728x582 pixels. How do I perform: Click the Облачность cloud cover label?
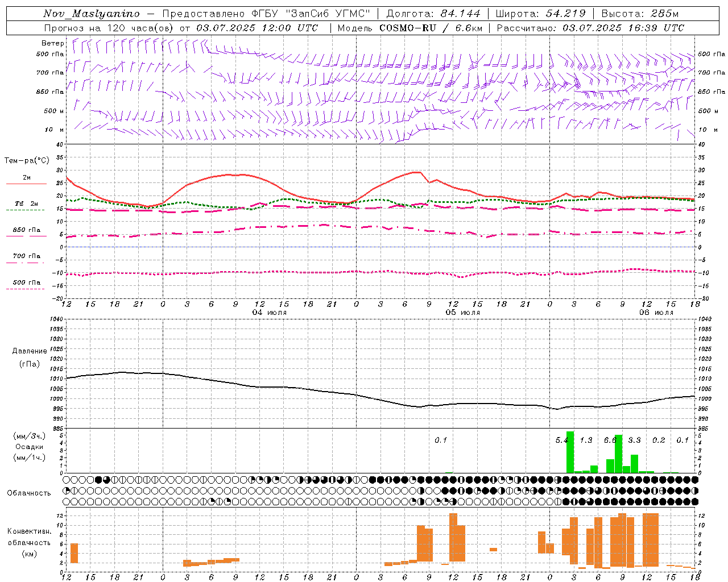coord(29,493)
